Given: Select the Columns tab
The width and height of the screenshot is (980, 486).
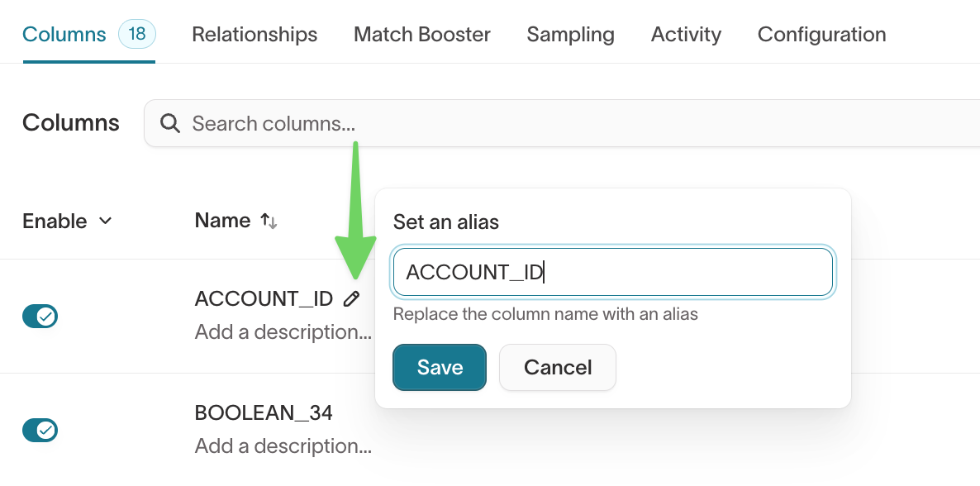Looking at the screenshot, I should point(64,35).
